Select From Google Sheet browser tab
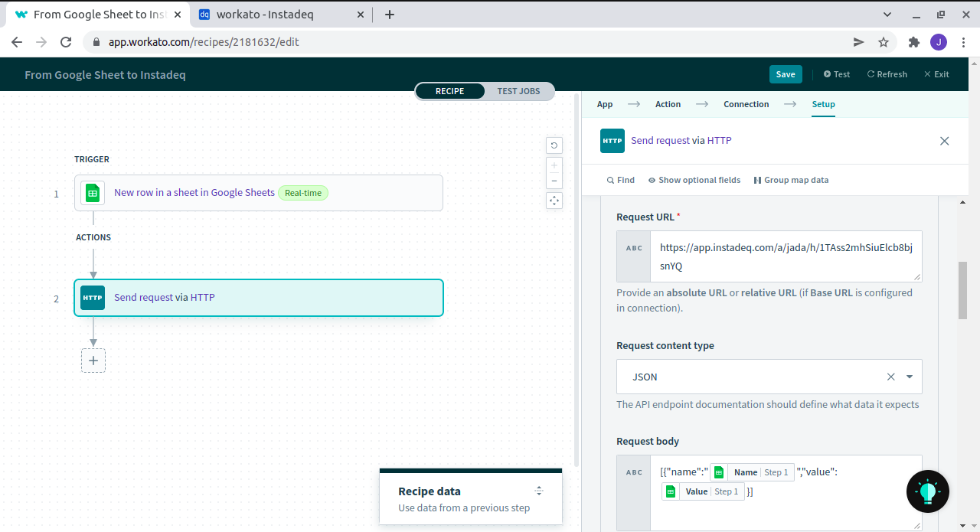The height and width of the screenshot is (532, 980). click(97, 15)
